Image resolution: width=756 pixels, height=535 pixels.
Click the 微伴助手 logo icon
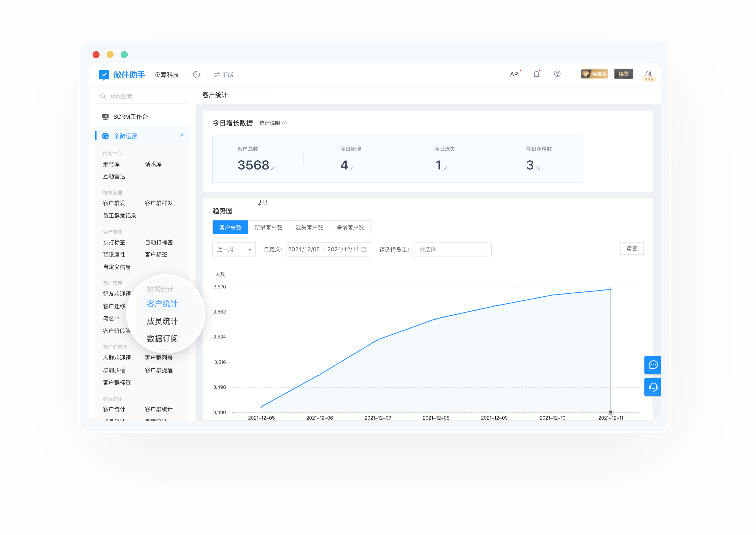coord(104,75)
